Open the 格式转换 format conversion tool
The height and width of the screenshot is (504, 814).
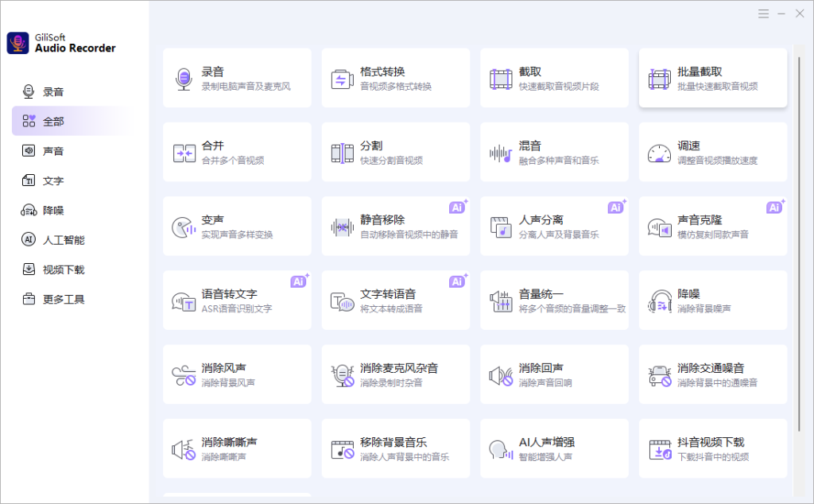pos(395,77)
